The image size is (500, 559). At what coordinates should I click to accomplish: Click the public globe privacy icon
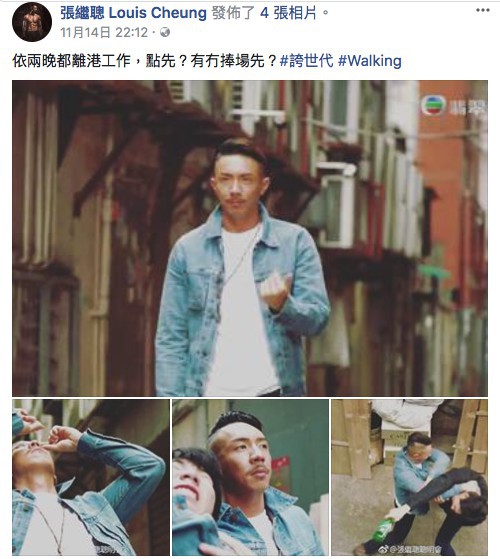point(165,33)
